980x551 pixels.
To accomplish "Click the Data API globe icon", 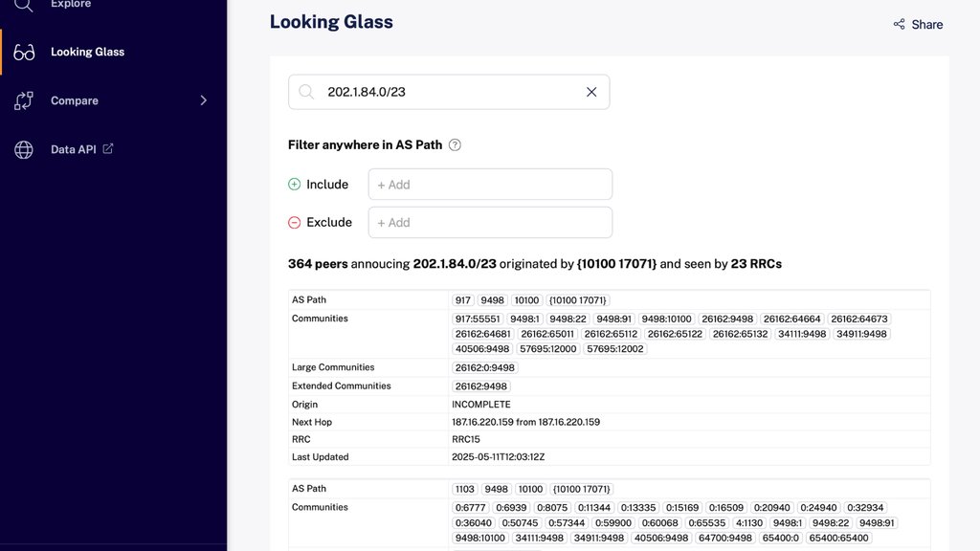I will coord(23,148).
